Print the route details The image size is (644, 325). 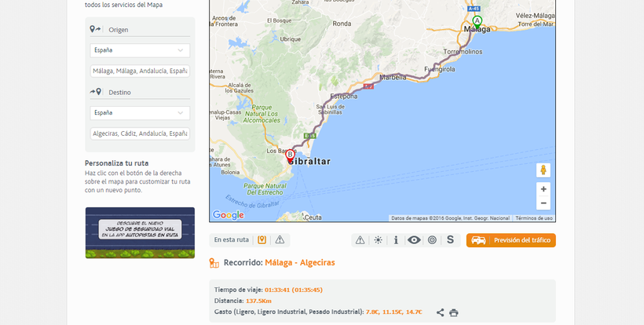[454, 312]
